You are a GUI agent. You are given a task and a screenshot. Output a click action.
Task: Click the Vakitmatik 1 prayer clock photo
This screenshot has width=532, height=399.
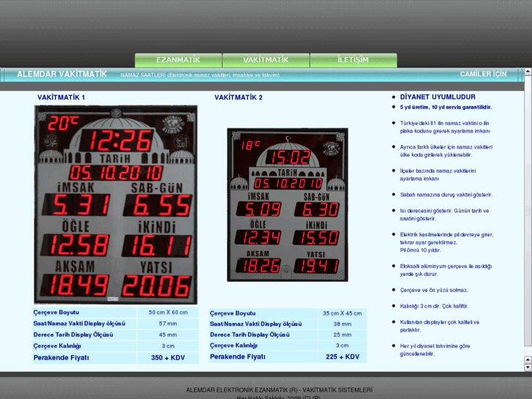tap(116, 204)
